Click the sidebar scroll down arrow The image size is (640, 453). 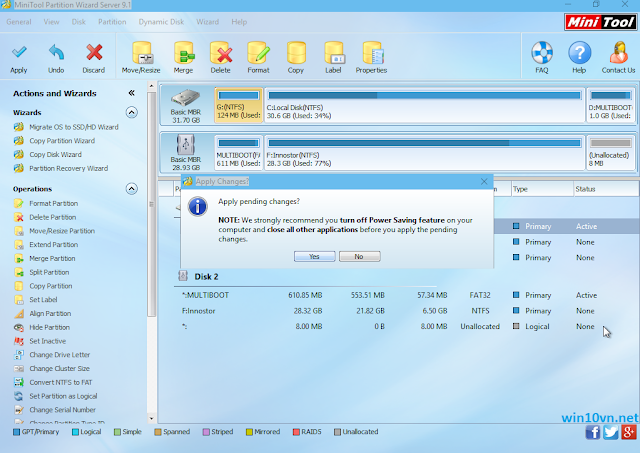[151, 419]
